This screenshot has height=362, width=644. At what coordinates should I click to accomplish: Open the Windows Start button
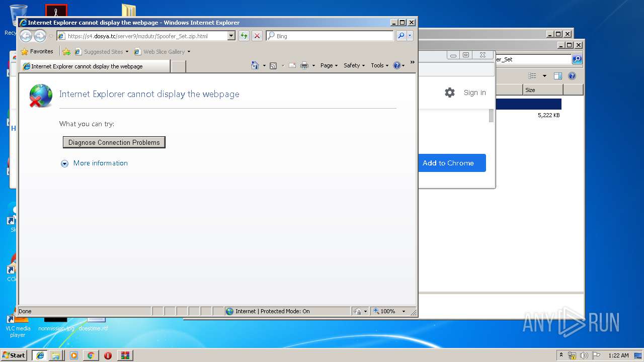[14, 355]
